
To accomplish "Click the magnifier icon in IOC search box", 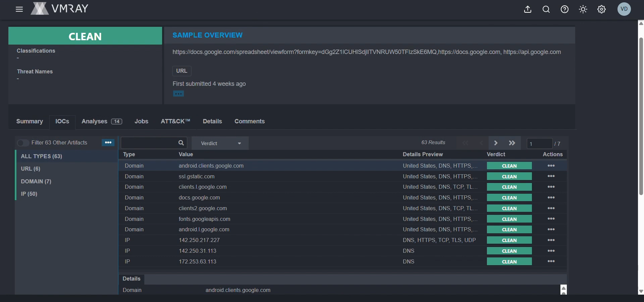I will [181, 143].
